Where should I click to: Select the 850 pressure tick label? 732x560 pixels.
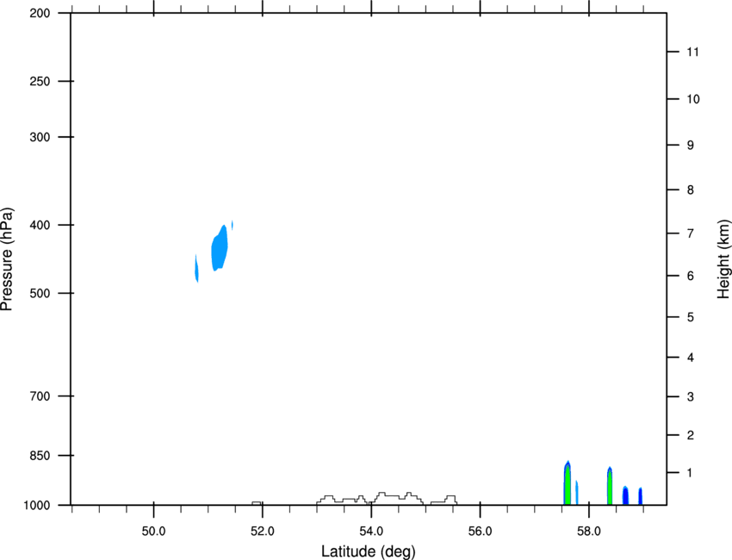click(40, 456)
